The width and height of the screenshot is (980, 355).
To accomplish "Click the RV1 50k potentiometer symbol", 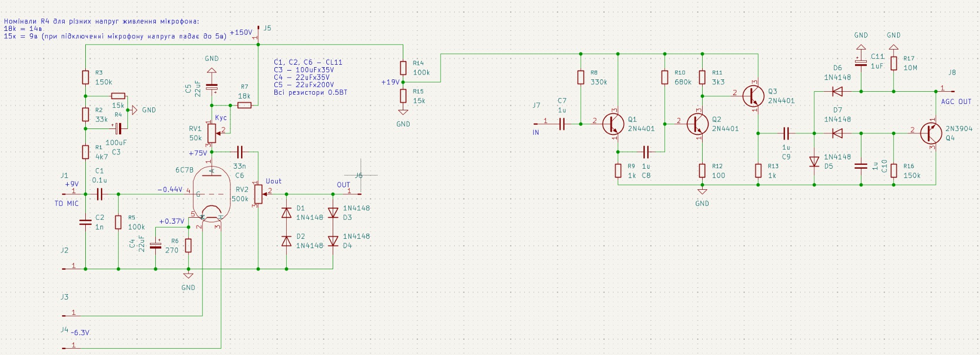I will pos(212,133).
